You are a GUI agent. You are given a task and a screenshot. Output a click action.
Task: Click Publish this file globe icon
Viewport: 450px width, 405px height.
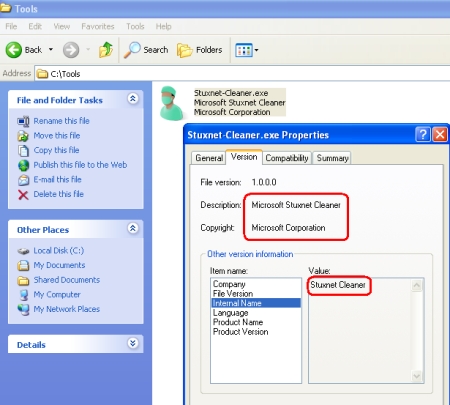pos(23,165)
